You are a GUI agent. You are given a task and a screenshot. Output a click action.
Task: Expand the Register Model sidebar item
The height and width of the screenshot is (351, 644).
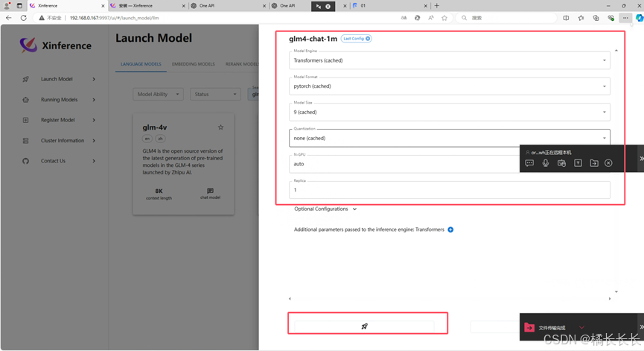point(94,120)
